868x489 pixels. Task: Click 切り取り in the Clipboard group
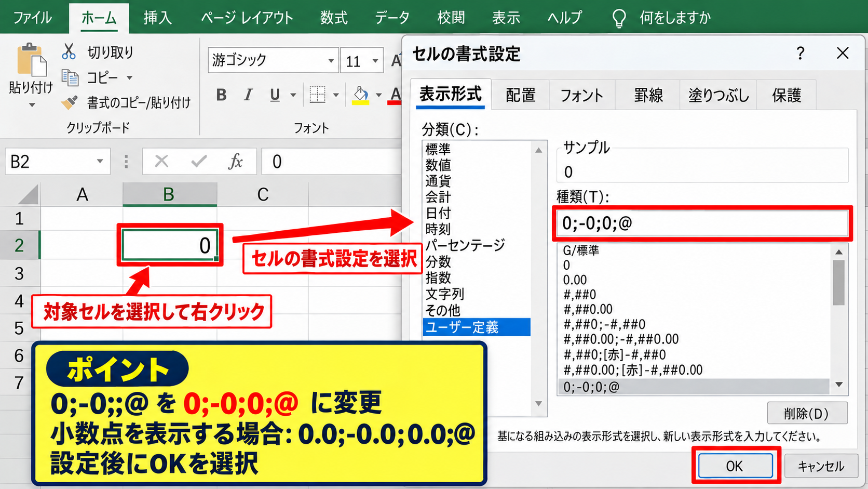click(x=110, y=52)
